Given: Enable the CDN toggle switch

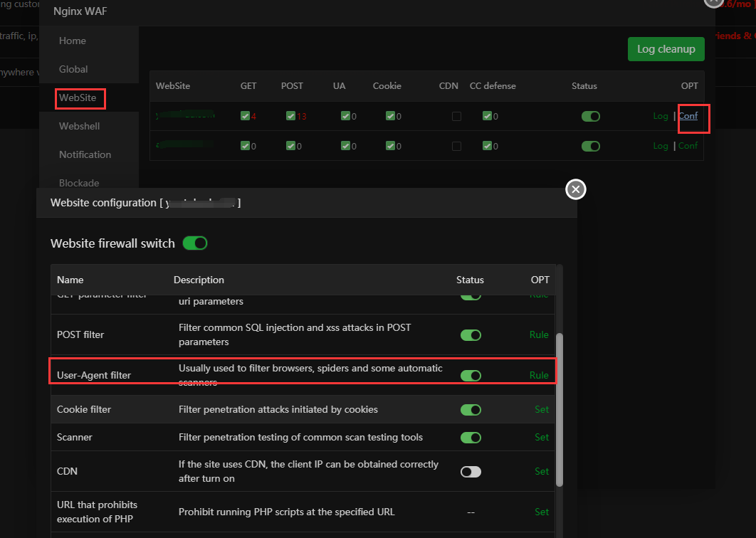Looking at the screenshot, I should [471, 471].
